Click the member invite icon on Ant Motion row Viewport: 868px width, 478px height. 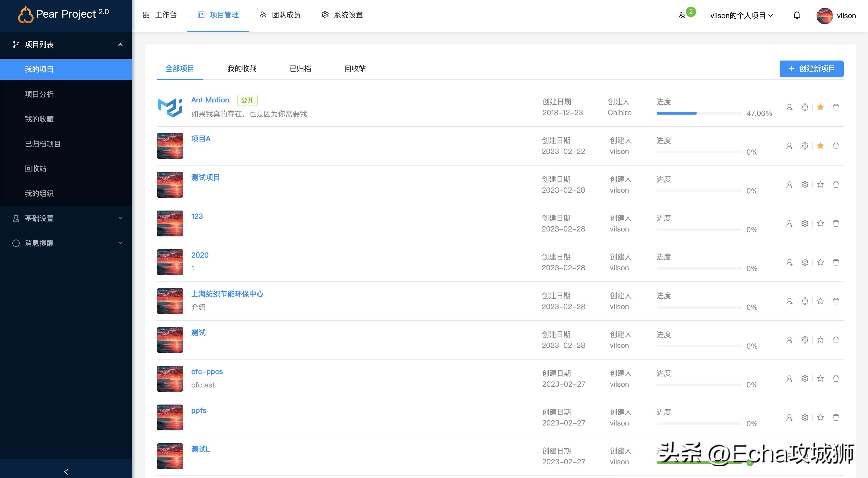789,107
